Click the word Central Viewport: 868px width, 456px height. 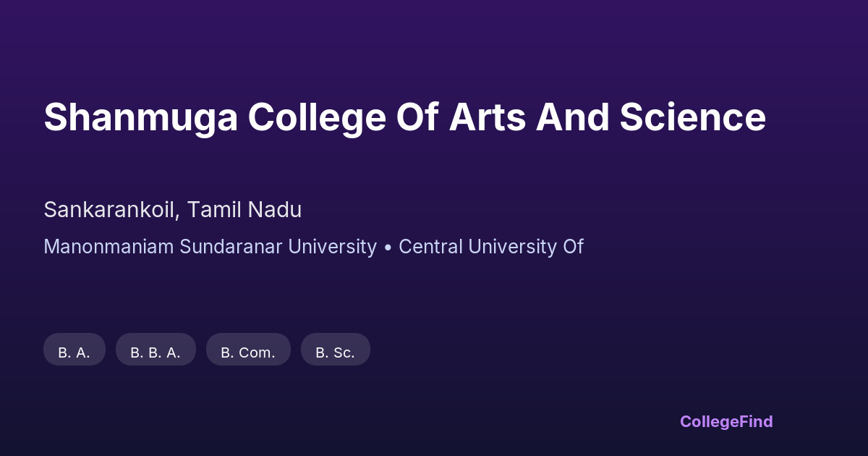click(x=430, y=247)
